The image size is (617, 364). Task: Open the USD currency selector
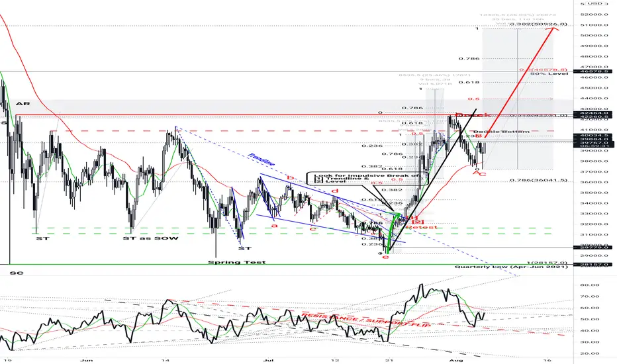595,3
